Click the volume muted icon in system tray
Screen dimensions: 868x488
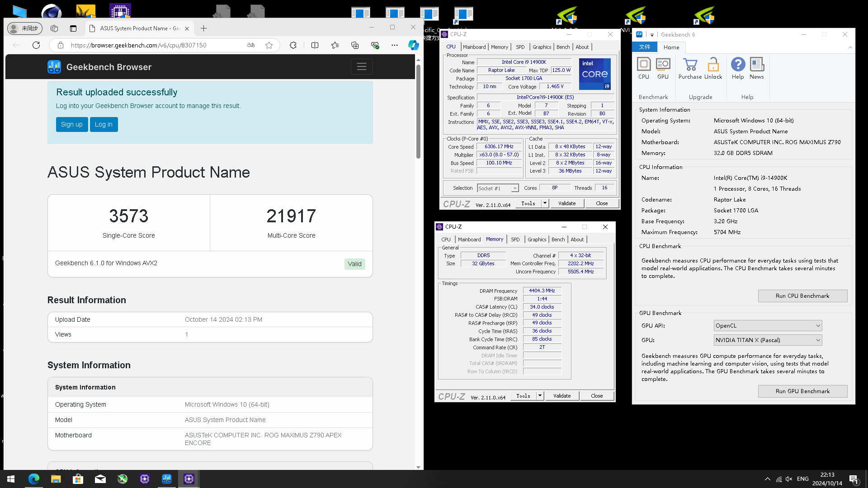point(789,479)
